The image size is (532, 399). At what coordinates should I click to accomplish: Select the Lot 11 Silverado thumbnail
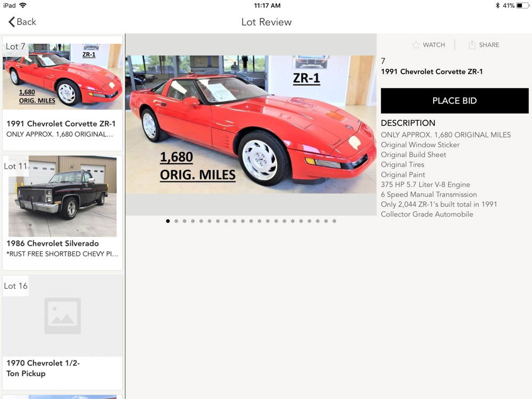(x=62, y=196)
